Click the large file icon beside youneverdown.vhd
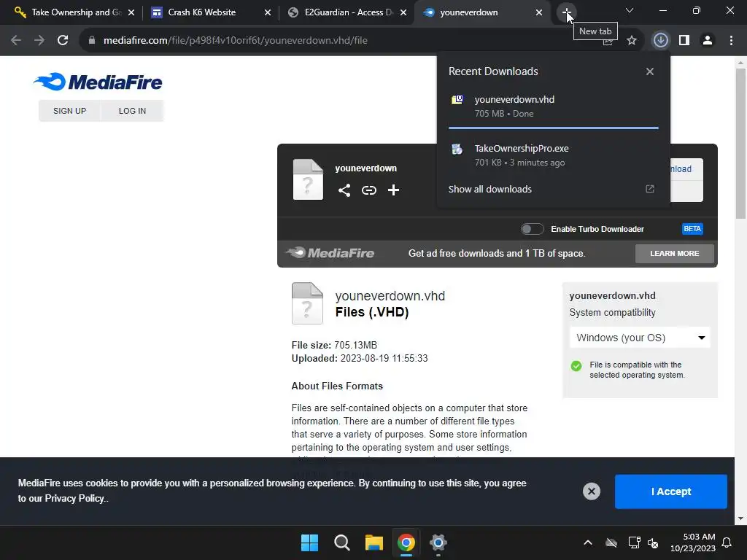 tap(307, 303)
